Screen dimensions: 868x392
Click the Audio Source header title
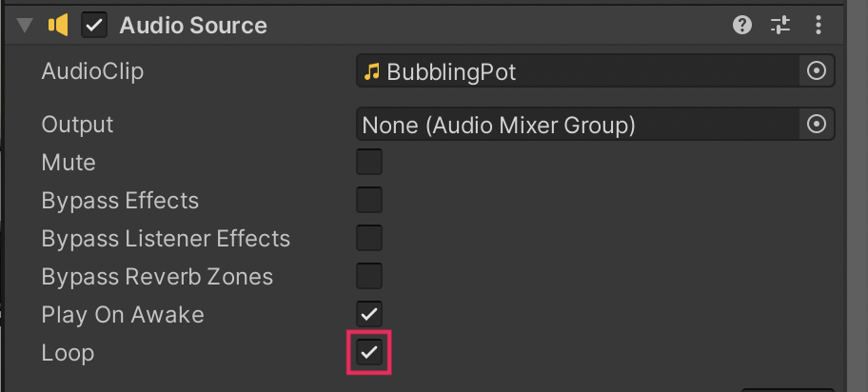192,26
